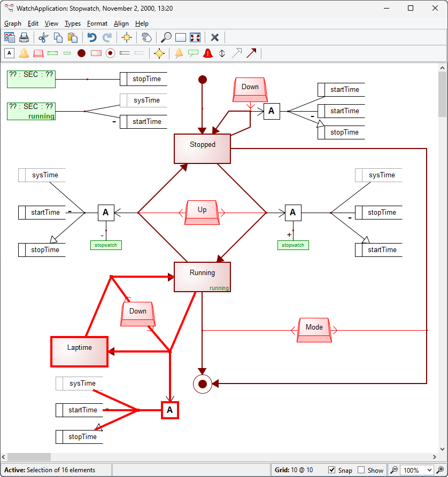448x477 pixels.
Task: Disable the Snap checkbox
Action: [x=332, y=470]
